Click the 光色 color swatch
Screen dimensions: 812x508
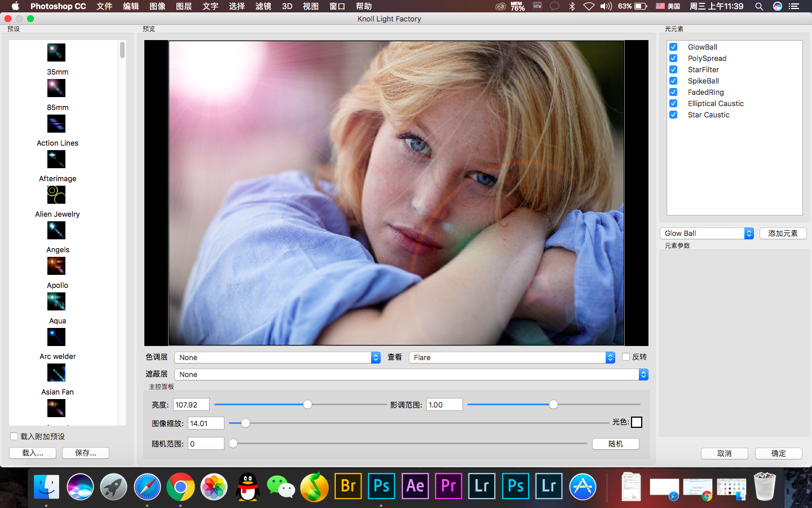pyautogui.click(x=637, y=422)
